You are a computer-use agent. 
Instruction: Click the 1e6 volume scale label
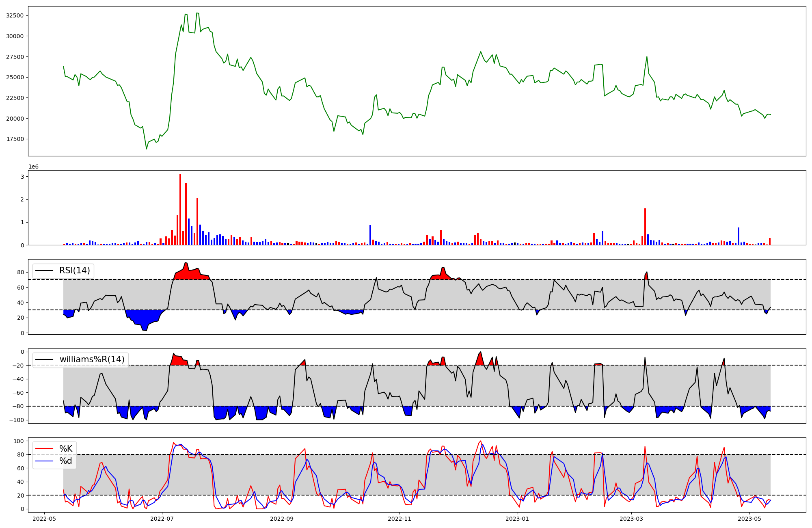33,167
